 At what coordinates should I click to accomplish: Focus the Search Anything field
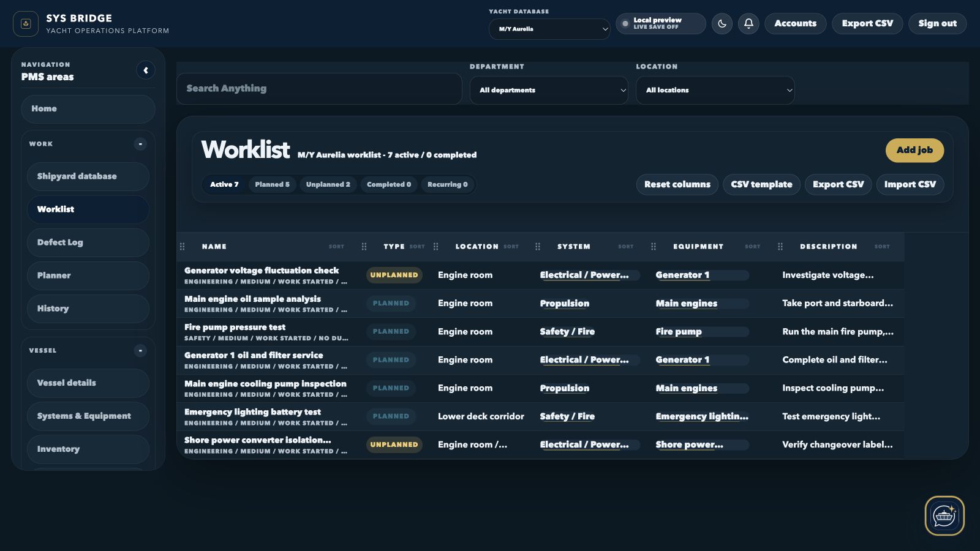[x=319, y=89]
